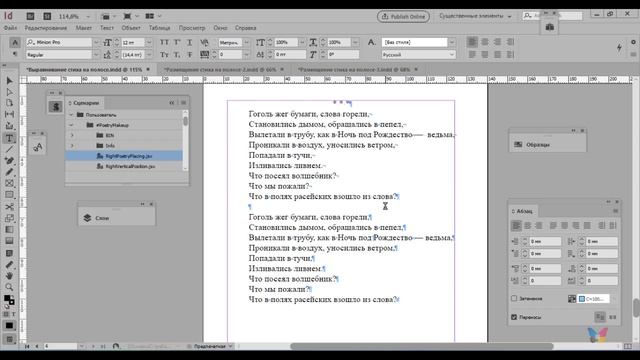Click the Publish Online button
Screen dimensions: 640x360
click(403, 16)
